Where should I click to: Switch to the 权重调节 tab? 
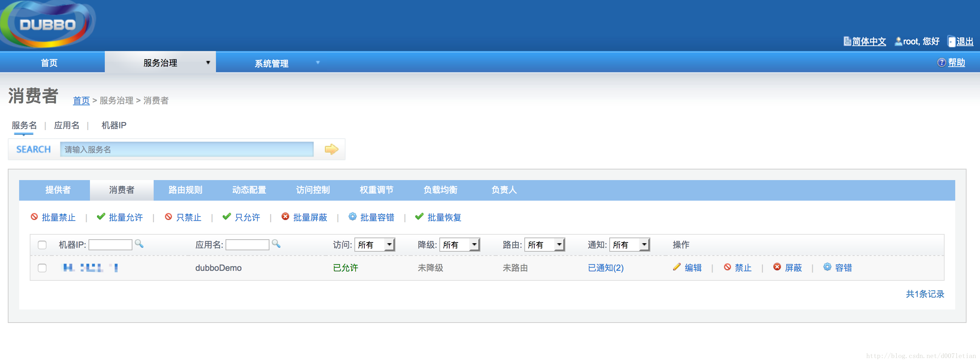(377, 190)
